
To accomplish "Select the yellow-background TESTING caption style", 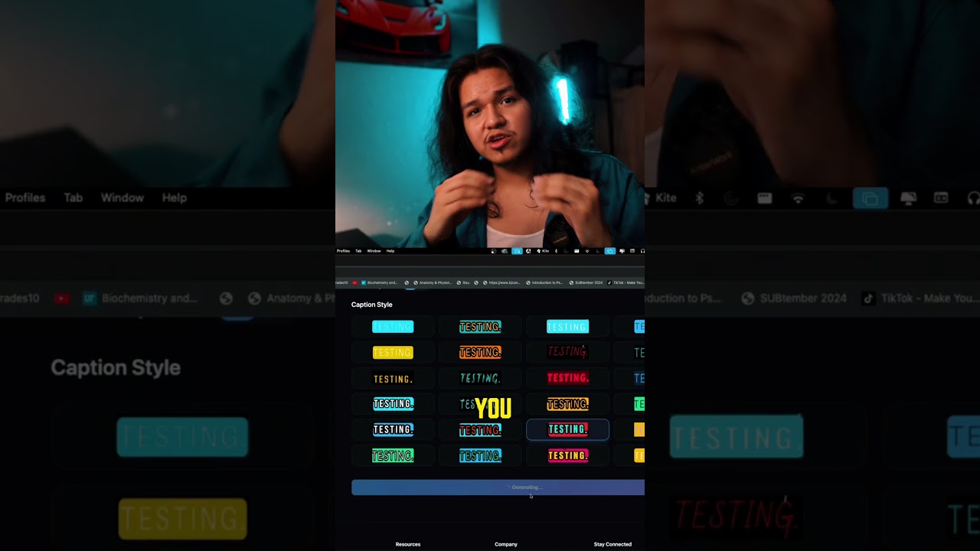I will pos(393,352).
